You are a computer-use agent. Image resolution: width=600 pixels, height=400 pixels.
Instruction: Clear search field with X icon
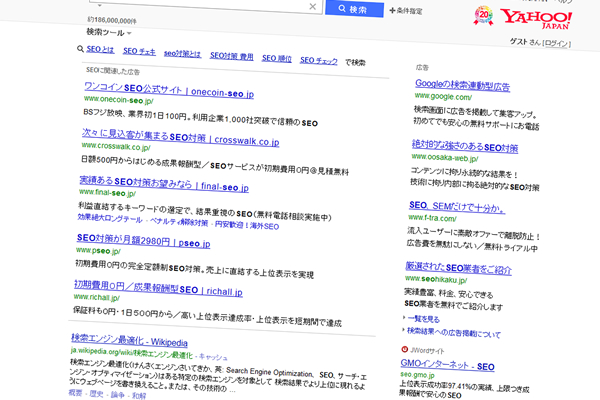click(x=313, y=7)
